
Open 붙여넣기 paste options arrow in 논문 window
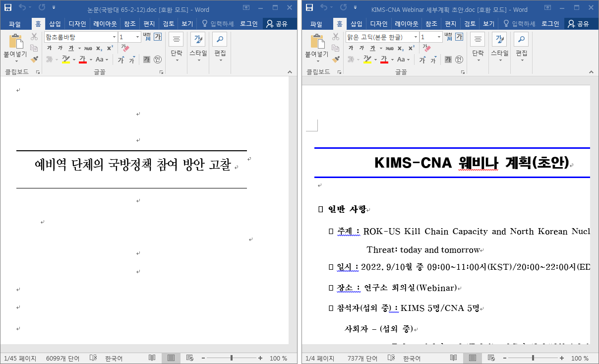[16, 61]
